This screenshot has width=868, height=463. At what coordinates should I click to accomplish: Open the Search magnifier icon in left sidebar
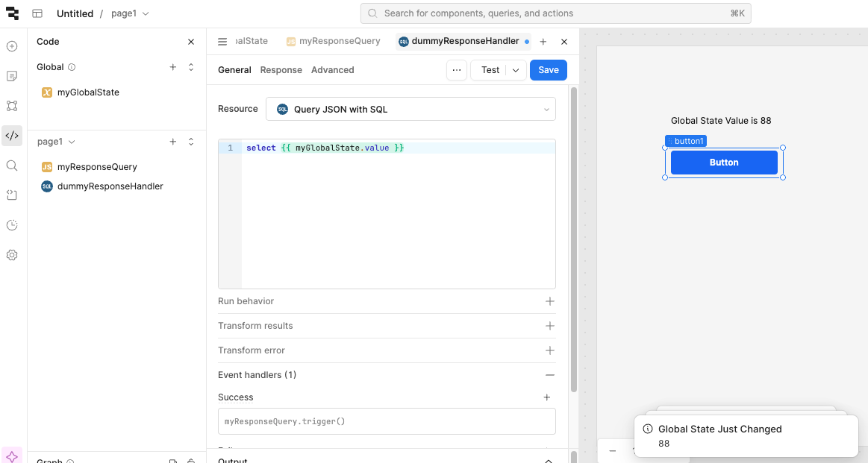tap(12, 166)
